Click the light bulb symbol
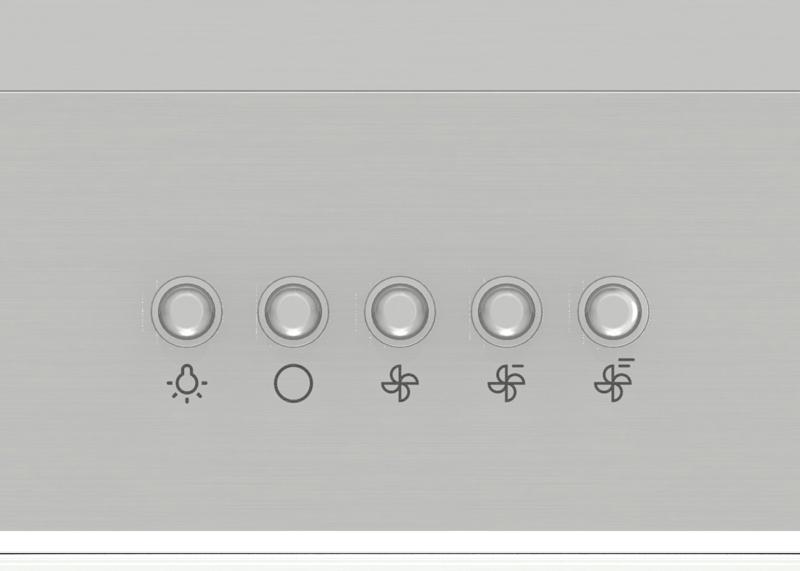The image size is (800, 571). [187, 383]
